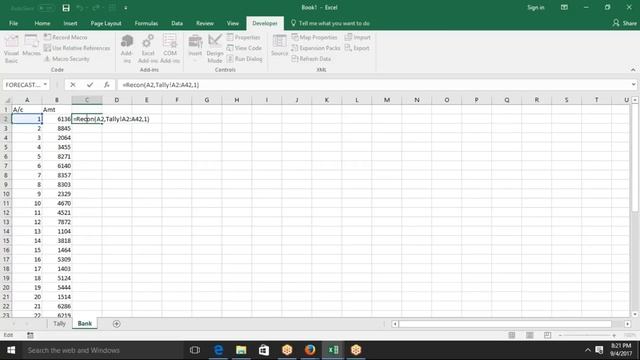Switch to Page Layout view in status bar
640x360 pixels.
pyautogui.click(x=529, y=335)
